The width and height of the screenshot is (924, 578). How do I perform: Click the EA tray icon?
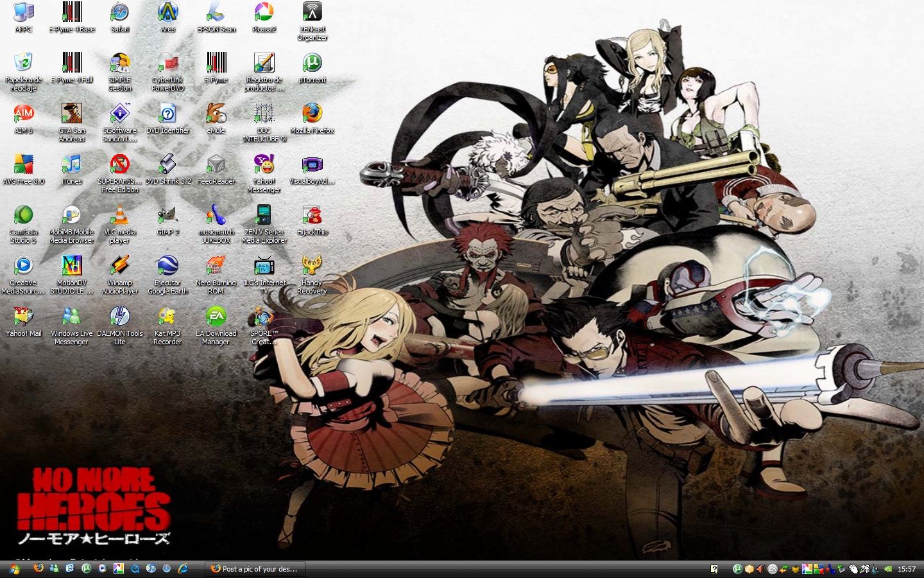click(773, 569)
